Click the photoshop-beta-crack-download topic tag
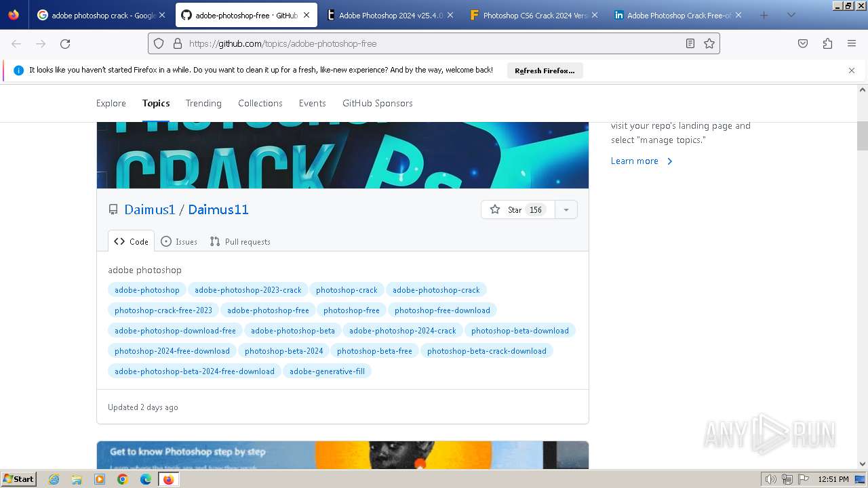 pos(487,351)
